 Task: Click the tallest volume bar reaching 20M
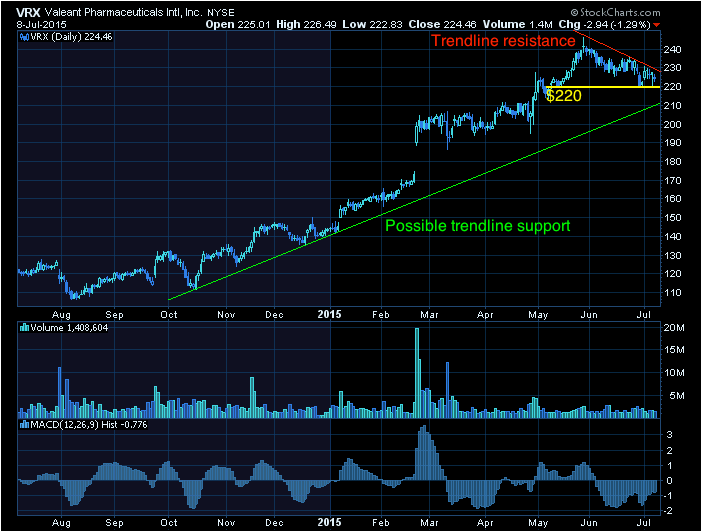(x=417, y=373)
